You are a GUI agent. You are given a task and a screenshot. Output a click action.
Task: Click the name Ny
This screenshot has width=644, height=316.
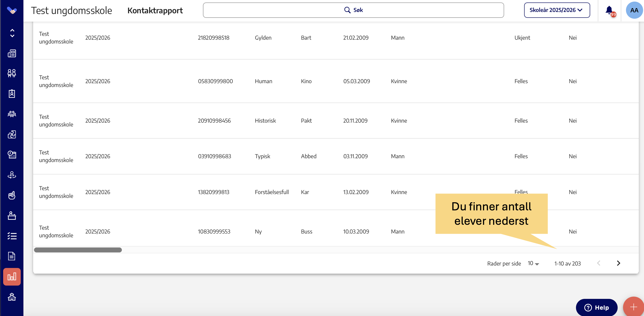click(x=258, y=232)
